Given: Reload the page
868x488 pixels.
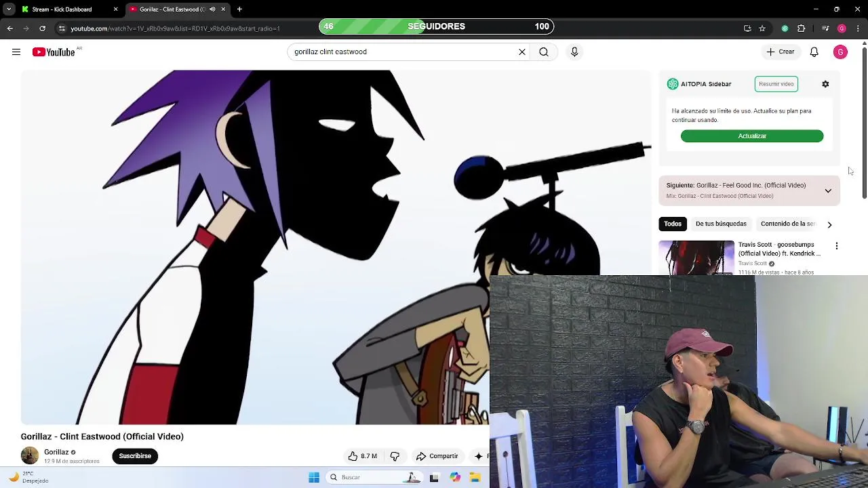Looking at the screenshot, I should [x=42, y=28].
